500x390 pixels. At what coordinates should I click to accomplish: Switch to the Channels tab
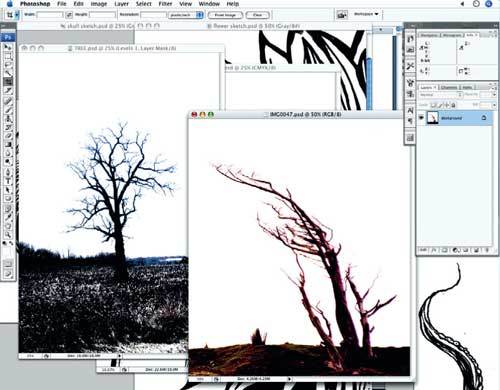point(449,87)
